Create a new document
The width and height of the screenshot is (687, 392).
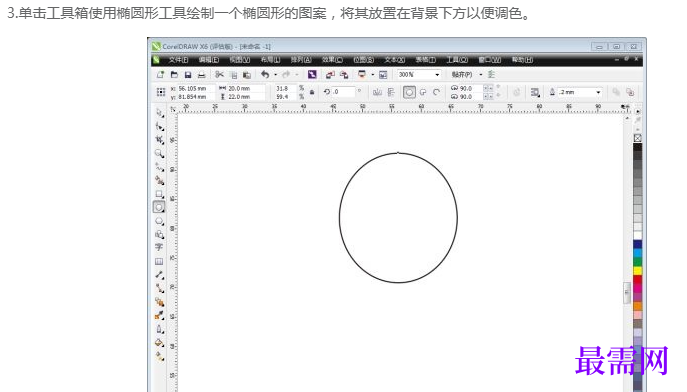(x=160, y=75)
